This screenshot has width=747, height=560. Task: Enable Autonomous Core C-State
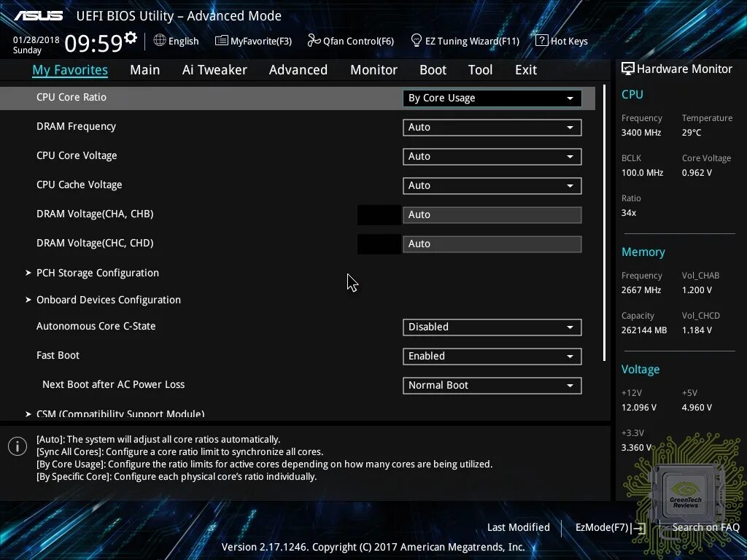pyautogui.click(x=492, y=327)
